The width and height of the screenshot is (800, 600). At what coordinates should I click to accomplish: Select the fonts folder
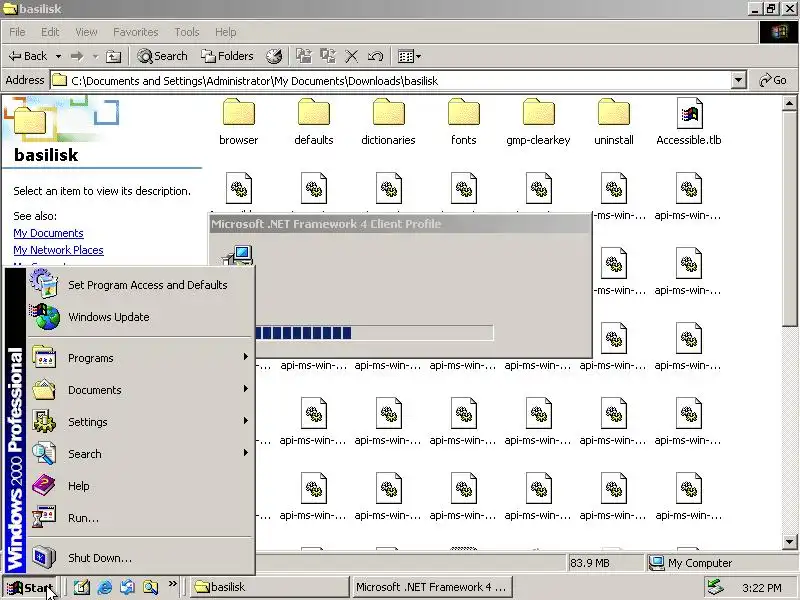(463, 121)
